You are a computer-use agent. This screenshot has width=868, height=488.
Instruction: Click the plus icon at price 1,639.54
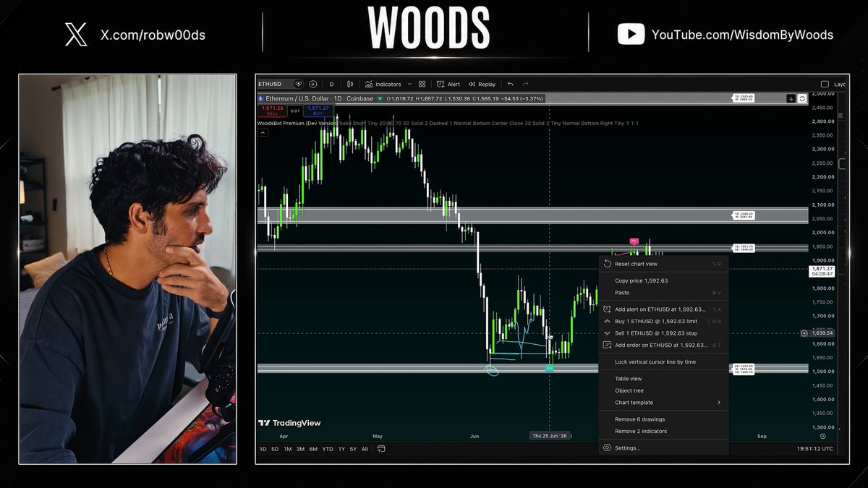click(804, 333)
